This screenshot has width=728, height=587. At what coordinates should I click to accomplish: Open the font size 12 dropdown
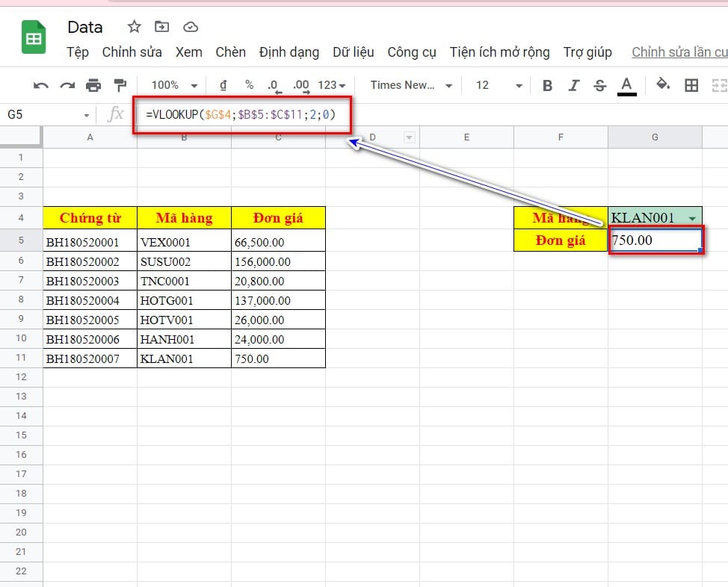click(499, 85)
